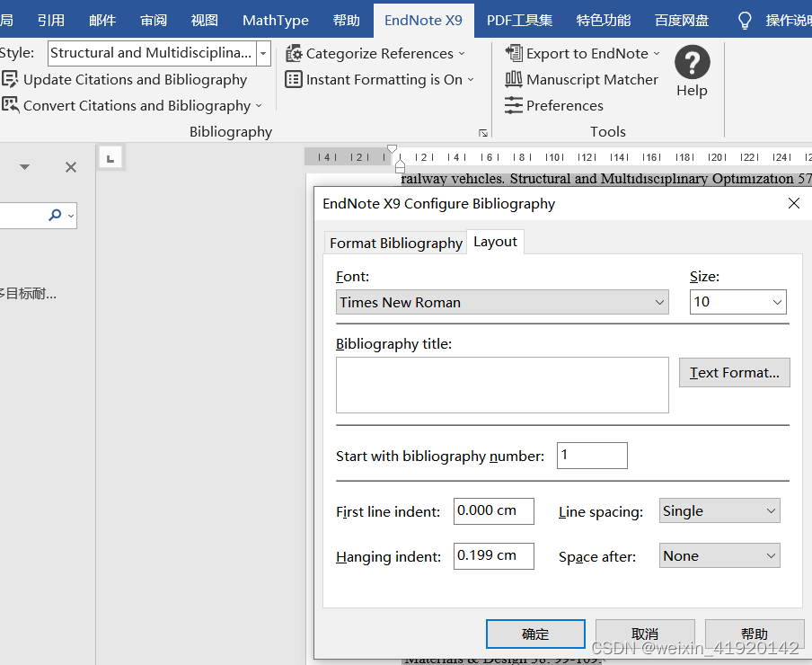The image size is (812, 665).
Task: Toggle Instant Formatting is On
Action: (x=380, y=79)
